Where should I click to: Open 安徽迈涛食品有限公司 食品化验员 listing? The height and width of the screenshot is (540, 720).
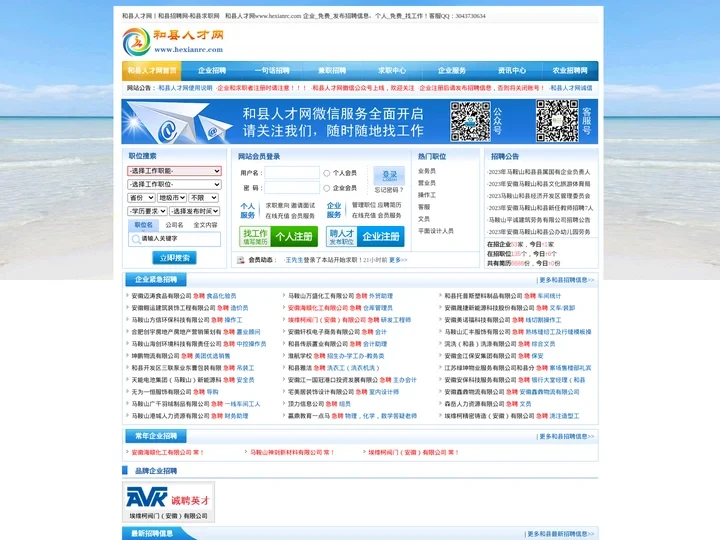(x=184, y=296)
